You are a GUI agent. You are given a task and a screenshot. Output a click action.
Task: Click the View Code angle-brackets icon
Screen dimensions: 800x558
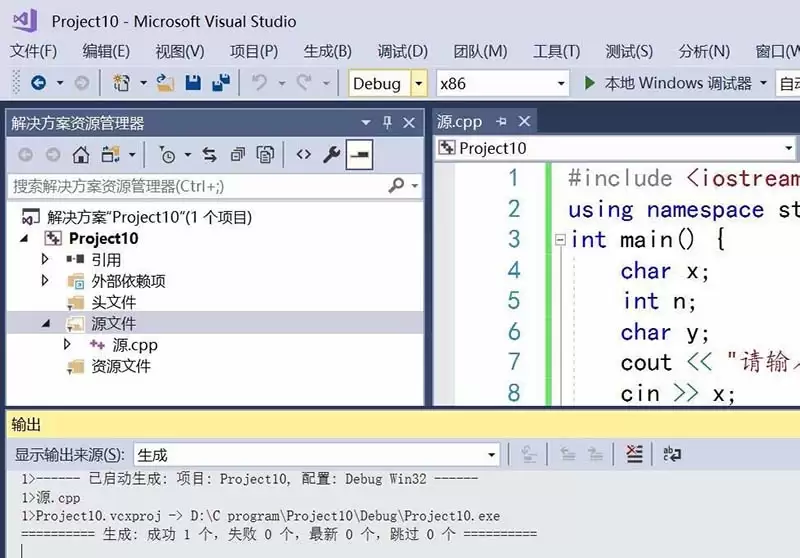pos(303,155)
